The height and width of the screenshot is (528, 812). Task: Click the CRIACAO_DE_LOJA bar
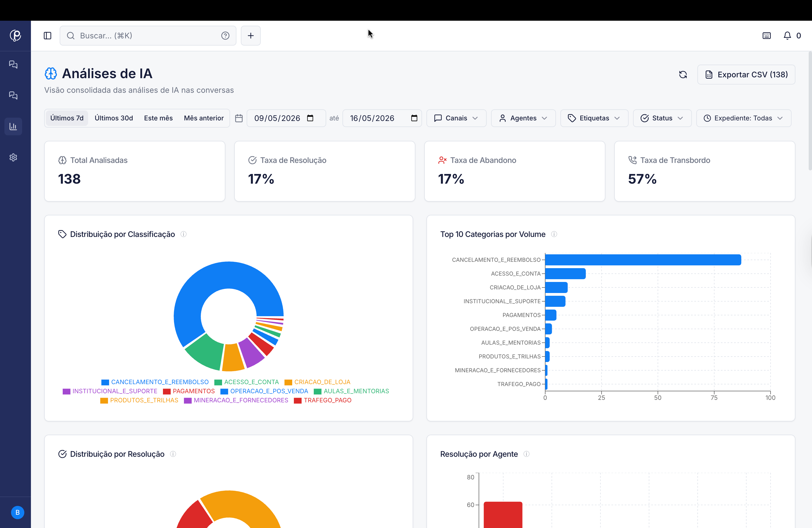(557, 287)
